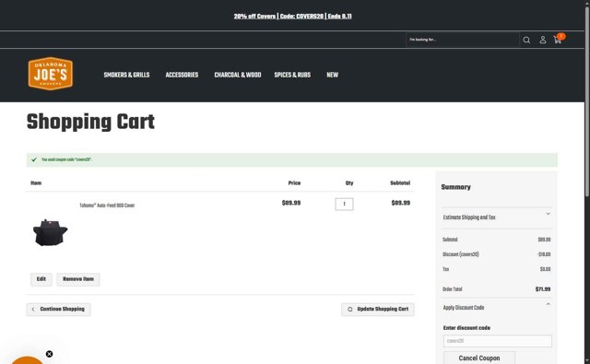Screen dimensions: 590x364
Task: Click the Remove item button
Action: [78, 279]
